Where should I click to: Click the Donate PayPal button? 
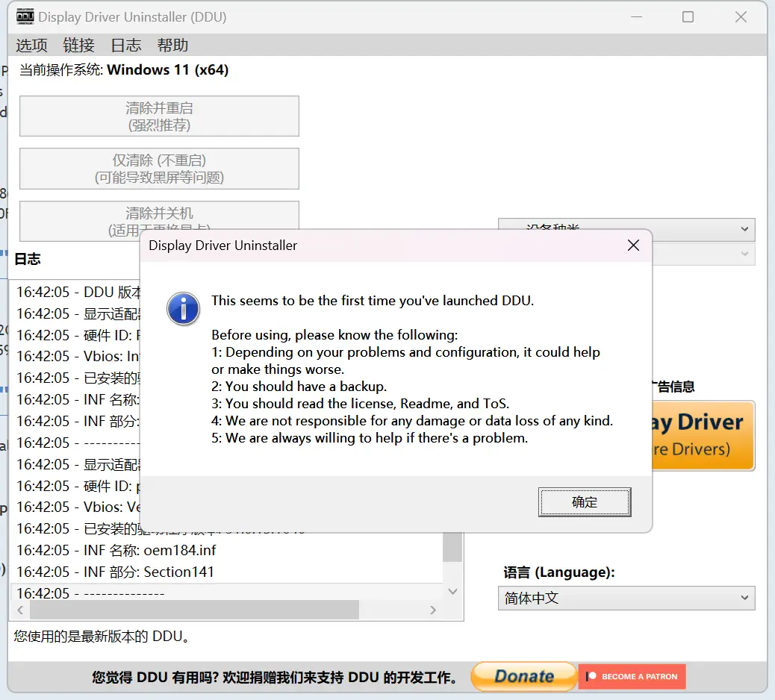pyautogui.click(x=523, y=676)
